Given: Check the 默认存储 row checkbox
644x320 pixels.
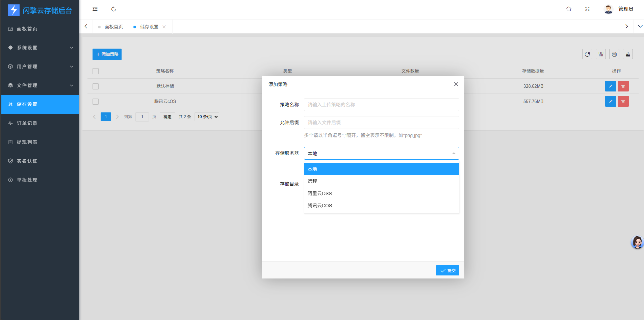Looking at the screenshot, I should click(96, 86).
